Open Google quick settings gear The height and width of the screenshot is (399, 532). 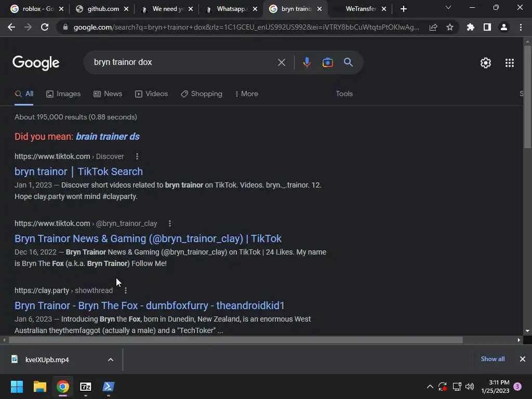click(x=486, y=63)
